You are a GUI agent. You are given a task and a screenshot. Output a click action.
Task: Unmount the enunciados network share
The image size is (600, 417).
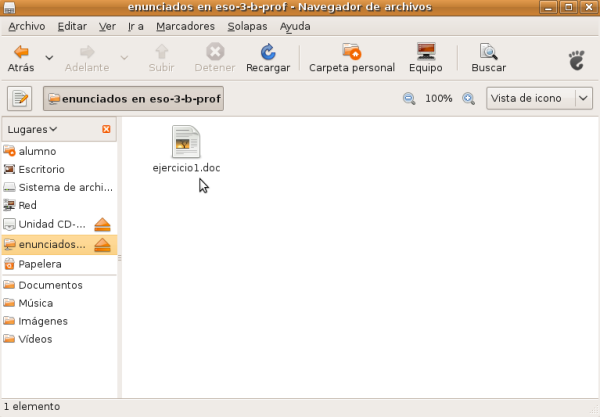tap(102, 245)
